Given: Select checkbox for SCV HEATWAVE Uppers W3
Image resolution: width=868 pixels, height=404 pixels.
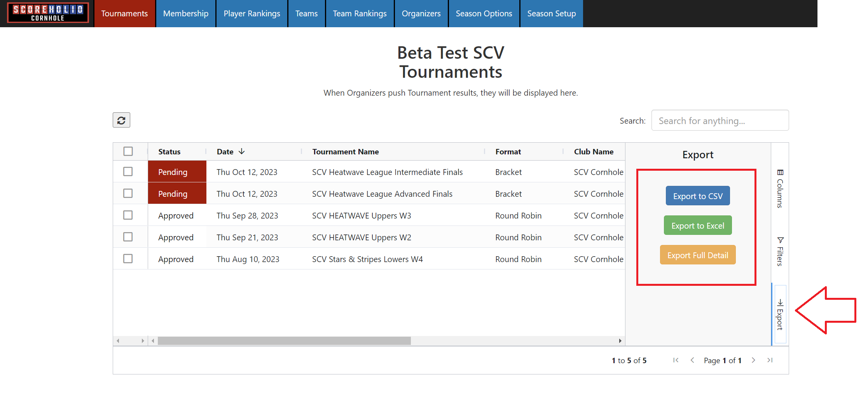Looking at the screenshot, I should point(128,215).
